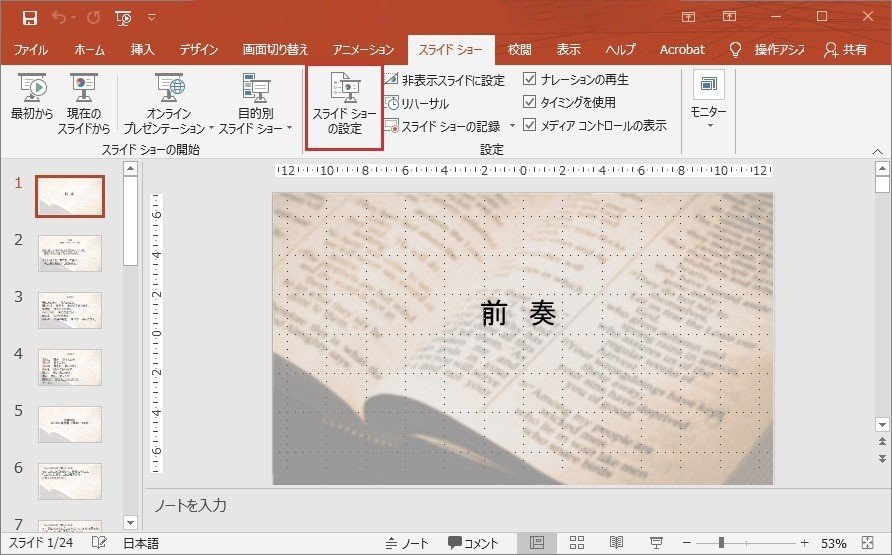Click the Save icon in quick access toolbar

[30, 18]
